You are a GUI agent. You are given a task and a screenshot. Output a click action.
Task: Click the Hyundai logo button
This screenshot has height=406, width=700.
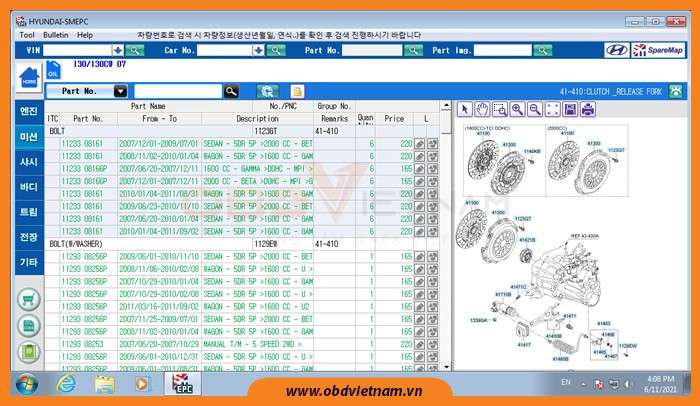click(617, 50)
